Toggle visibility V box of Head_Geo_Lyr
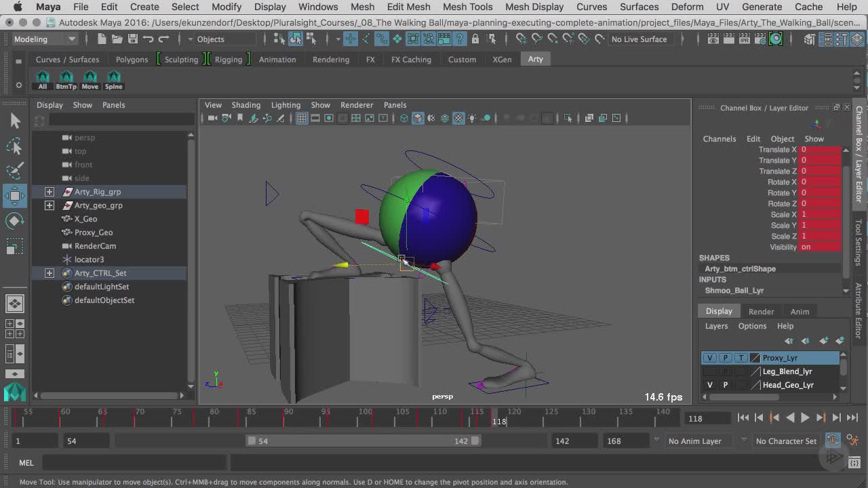The width and height of the screenshot is (868, 488). click(x=710, y=385)
